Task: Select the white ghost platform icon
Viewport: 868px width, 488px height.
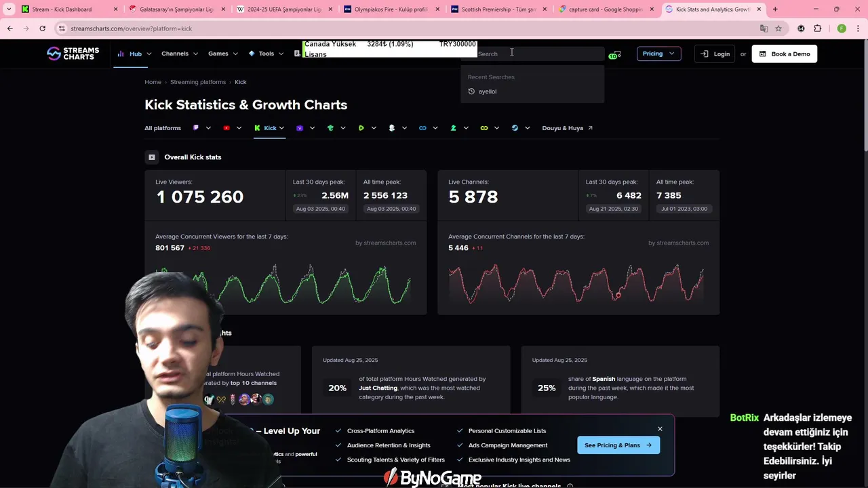Action: click(392, 128)
